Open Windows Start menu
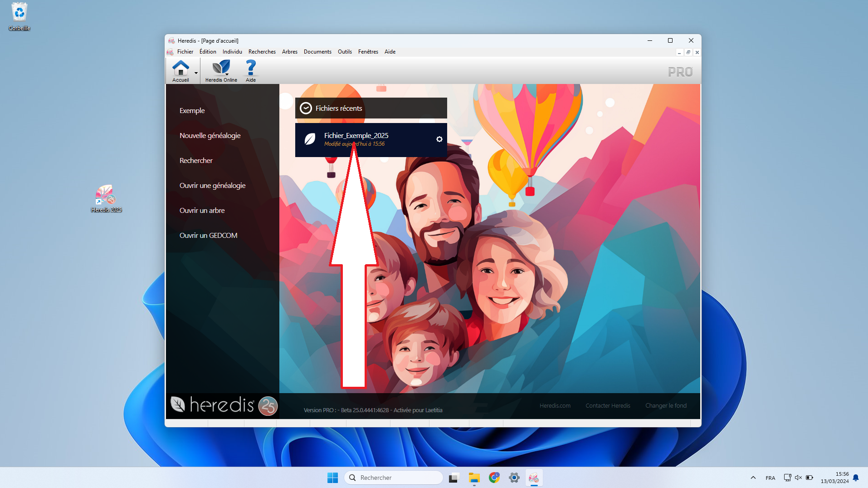This screenshot has width=868, height=488. pyautogui.click(x=332, y=478)
